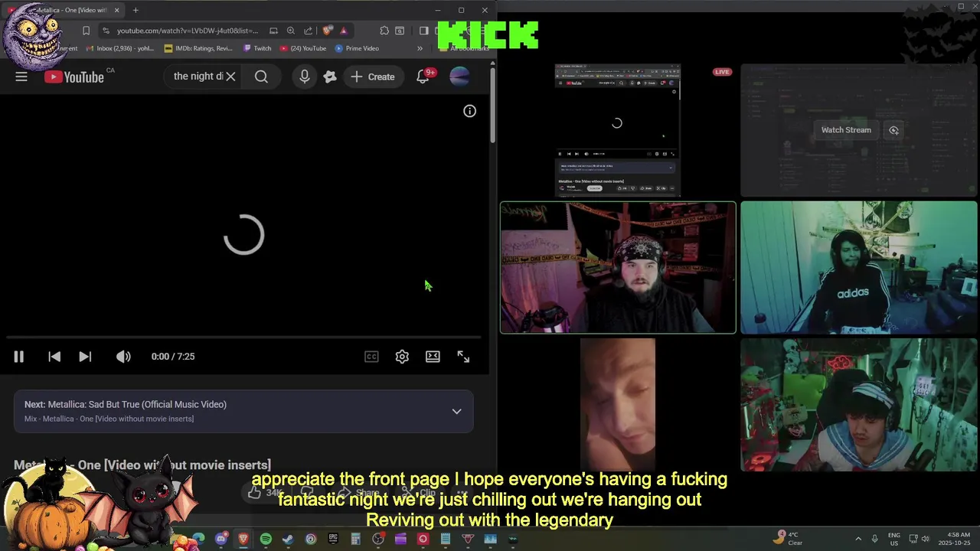Screen dimensions: 980x551
Task: Show hidden system tray icons
Action: pyautogui.click(x=857, y=539)
